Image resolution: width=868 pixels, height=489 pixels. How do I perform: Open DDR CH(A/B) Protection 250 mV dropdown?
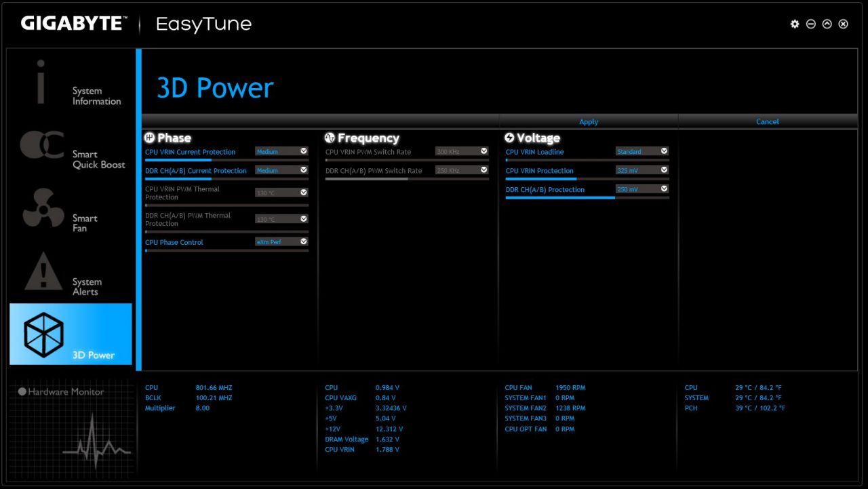[642, 189]
